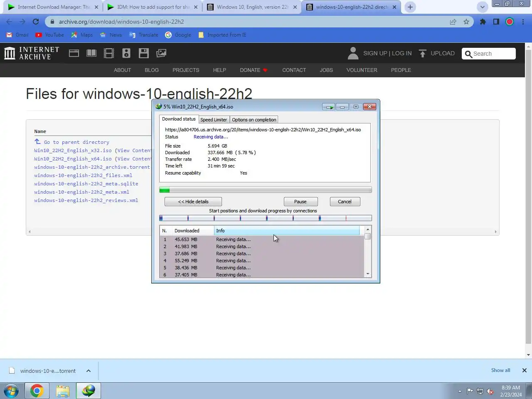Open the Chrome three-dot menu
The height and width of the screenshot is (399, 532).
tap(523, 22)
